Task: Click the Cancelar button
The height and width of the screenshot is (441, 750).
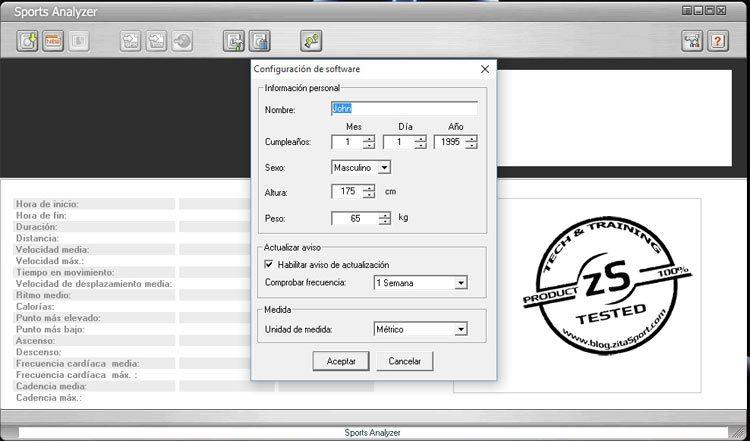Action: pyautogui.click(x=405, y=362)
